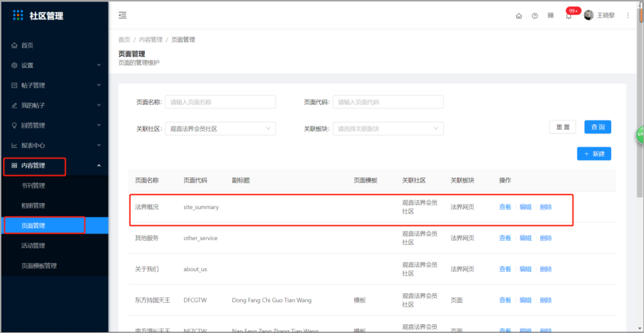Click the site_summary code cell
Screen dimensions: 644x333
coord(201,207)
